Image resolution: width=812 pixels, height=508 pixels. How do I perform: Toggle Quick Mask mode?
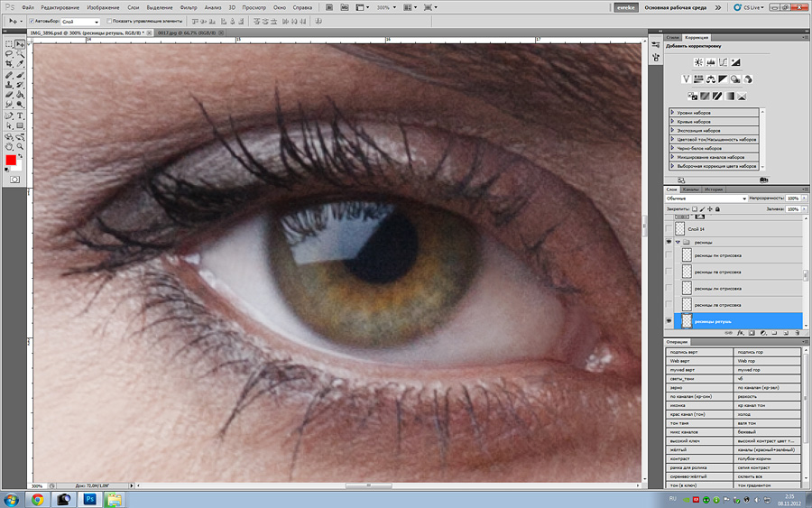click(x=14, y=180)
